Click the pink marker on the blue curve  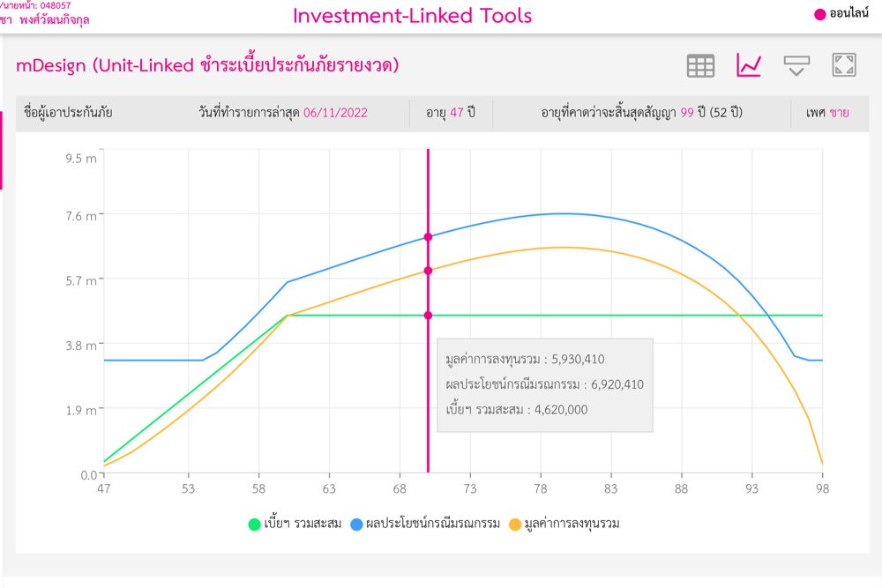point(428,236)
